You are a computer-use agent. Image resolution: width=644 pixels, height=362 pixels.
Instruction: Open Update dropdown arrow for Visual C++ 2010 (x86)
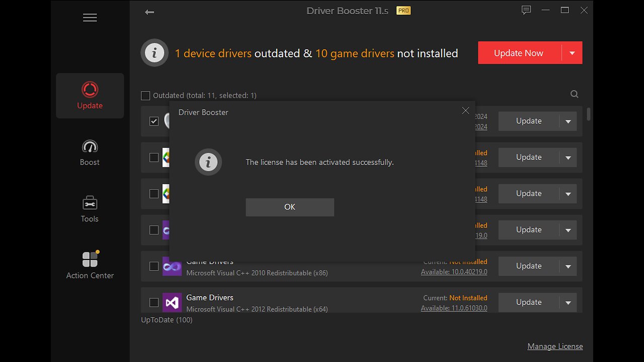click(x=568, y=266)
